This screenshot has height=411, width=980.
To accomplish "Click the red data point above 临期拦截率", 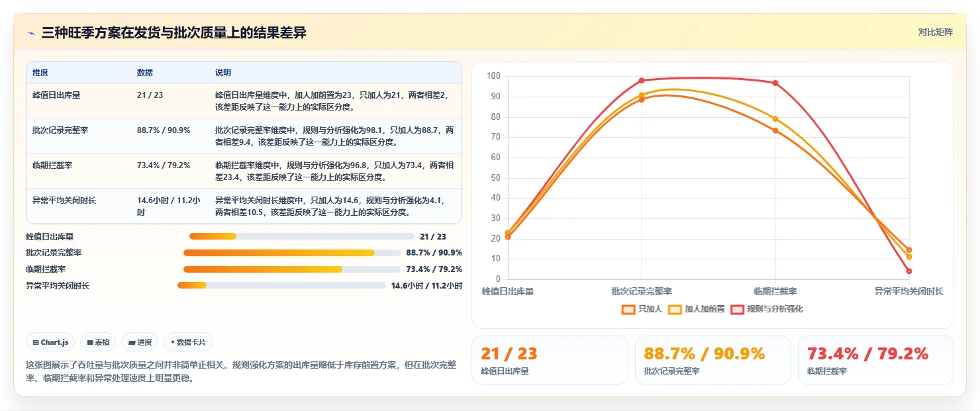I will click(x=775, y=83).
